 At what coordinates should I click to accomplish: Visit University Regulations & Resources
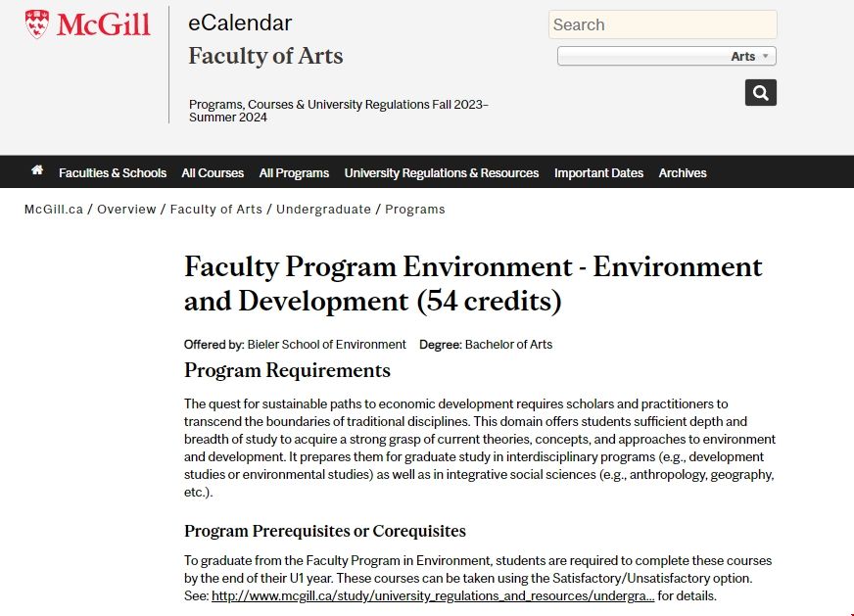(x=441, y=172)
